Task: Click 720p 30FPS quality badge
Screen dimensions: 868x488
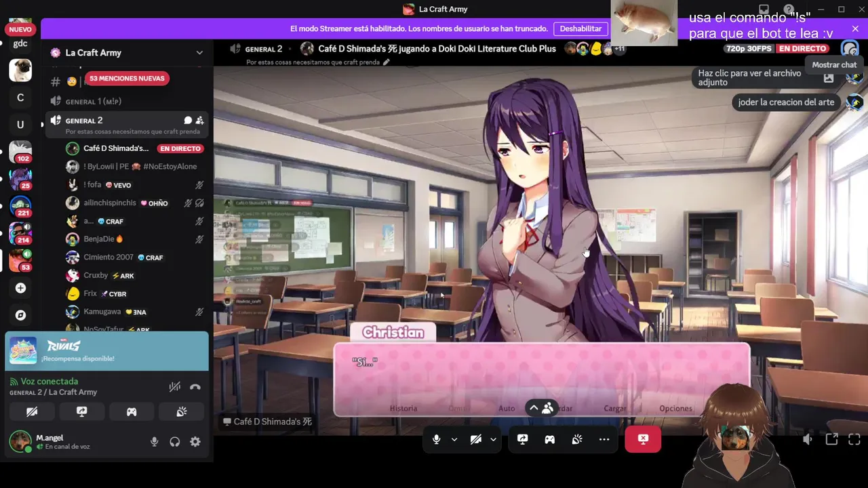Action: click(749, 49)
